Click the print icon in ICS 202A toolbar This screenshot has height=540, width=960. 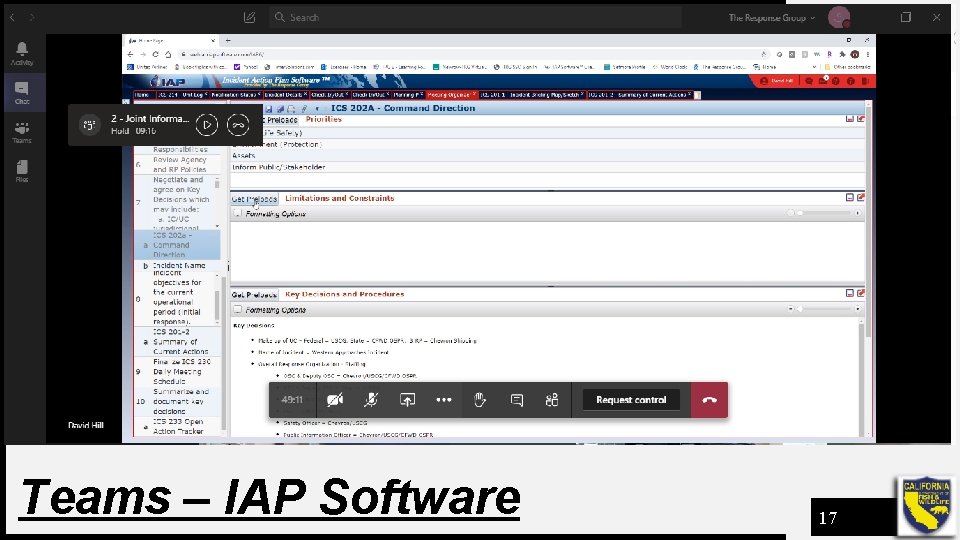tap(291, 108)
